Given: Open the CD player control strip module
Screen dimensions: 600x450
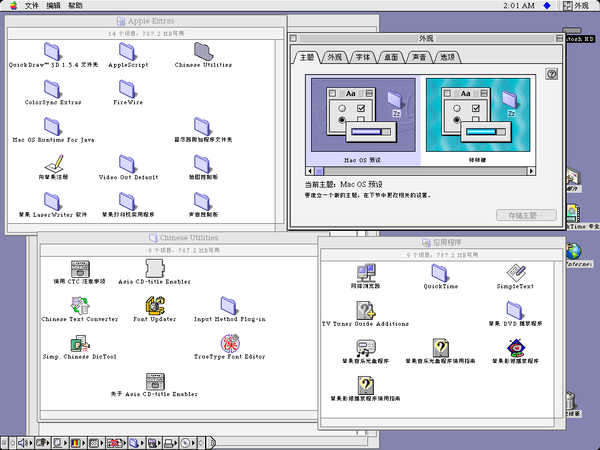Looking at the screenshot, I should click(x=188, y=443).
